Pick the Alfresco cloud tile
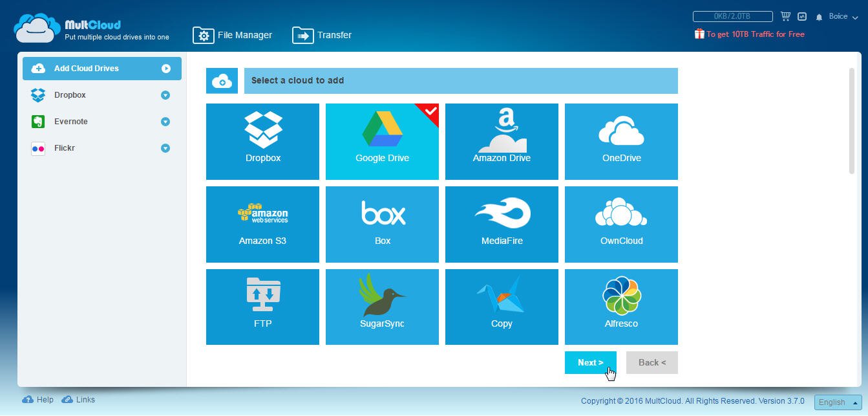 point(620,307)
